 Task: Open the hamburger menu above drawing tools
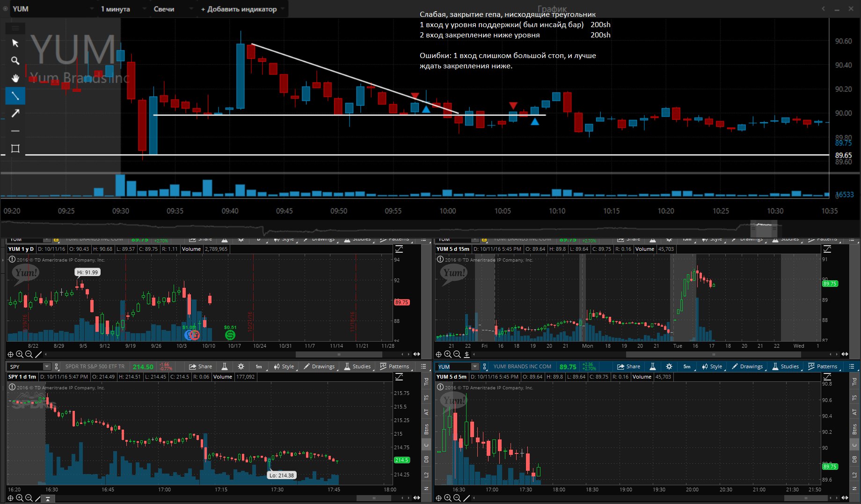[15, 29]
